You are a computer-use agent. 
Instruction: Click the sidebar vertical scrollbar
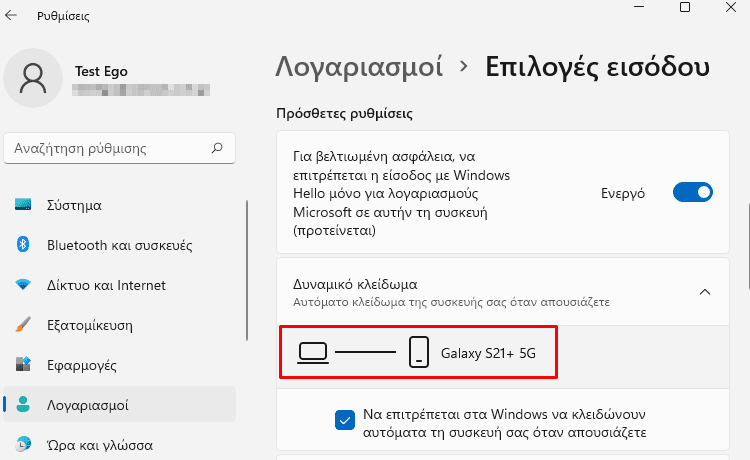(x=247, y=270)
